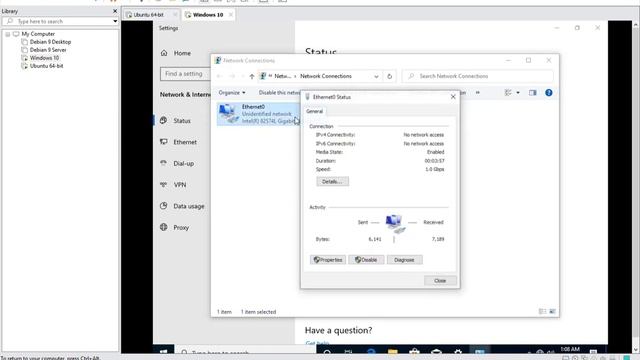The height and width of the screenshot is (360, 640).
Task: Click the Proxy globe icon in sidebar
Action: click(164, 227)
